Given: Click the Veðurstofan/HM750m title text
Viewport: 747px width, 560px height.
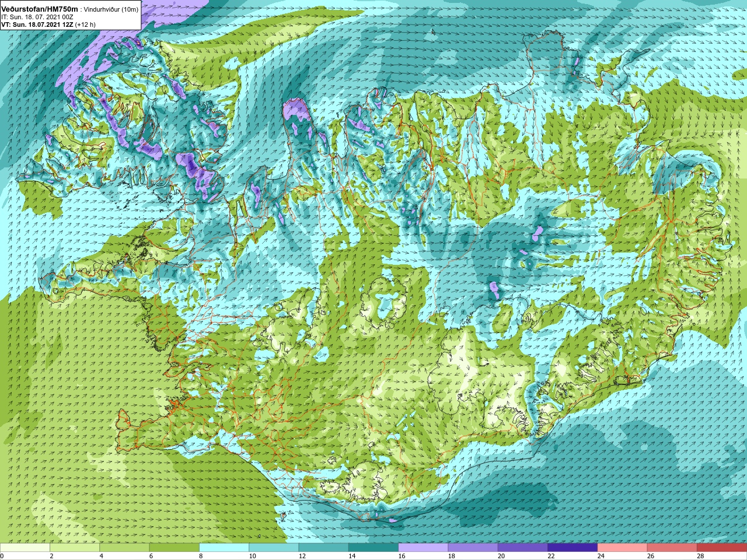Looking at the screenshot, I should tap(39, 9).
